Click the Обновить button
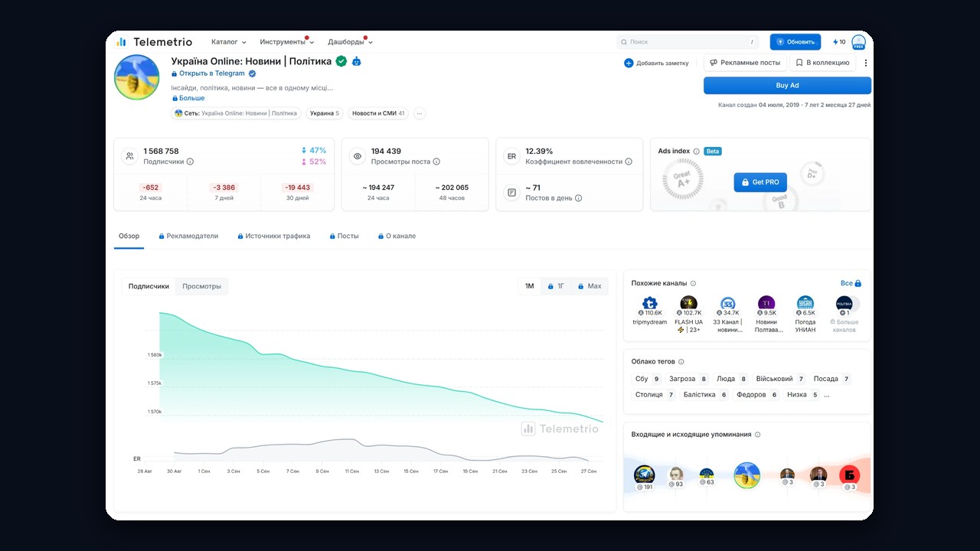 795,42
